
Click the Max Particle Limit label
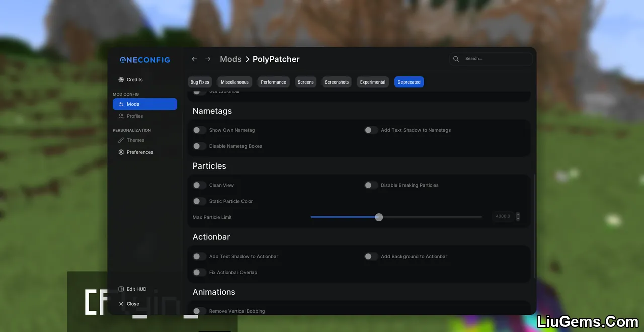click(212, 217)
